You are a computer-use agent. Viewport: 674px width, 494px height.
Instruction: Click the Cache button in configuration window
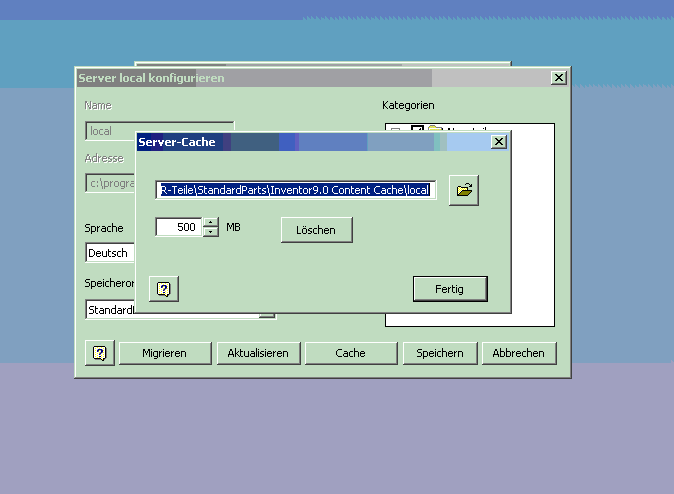tap(351, 353)
